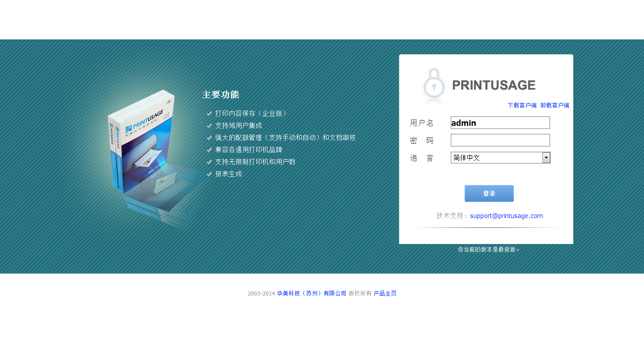Click the 密码 label

[422, 141]
